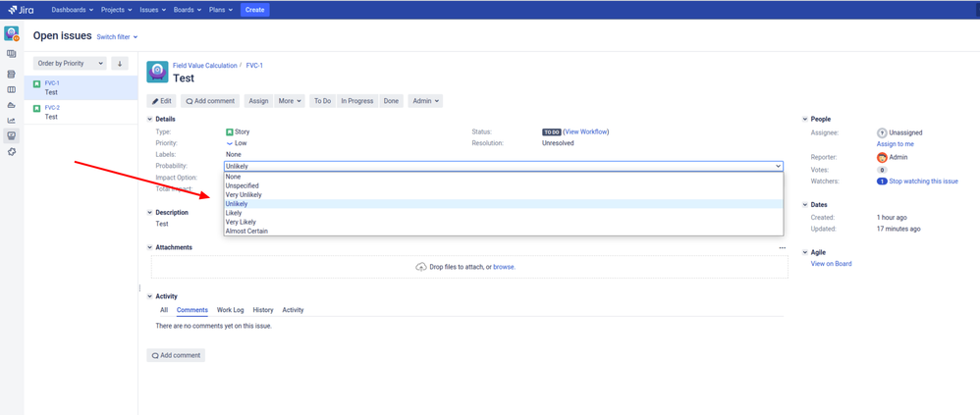
Task: Click the Admin reporter avatar
Action: tap(882, 157)
